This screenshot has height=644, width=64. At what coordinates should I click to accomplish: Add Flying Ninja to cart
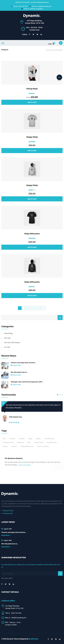(32, 102)
